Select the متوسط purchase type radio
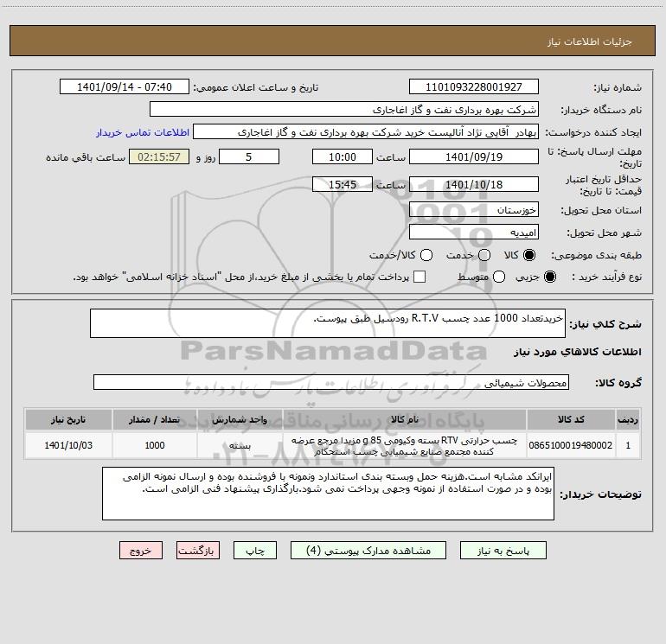 [x=499, y=277]
